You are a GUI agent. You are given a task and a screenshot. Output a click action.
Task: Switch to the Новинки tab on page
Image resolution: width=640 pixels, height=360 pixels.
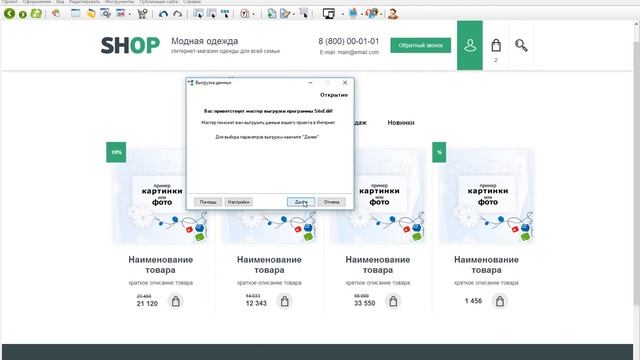tap(401, 122)
